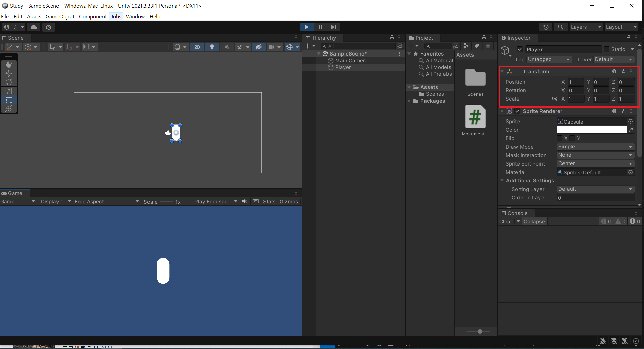This screenshot has height=349, width=644.
Task: Toggle Collapse in the Console
Action: click(x=534, y=221)
